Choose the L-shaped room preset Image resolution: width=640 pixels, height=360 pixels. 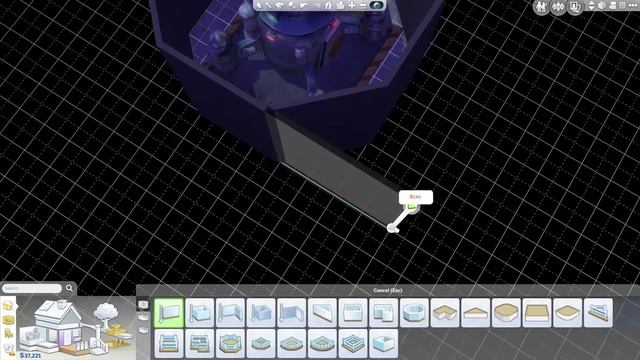pyautogui.click(x=383, y=313)
